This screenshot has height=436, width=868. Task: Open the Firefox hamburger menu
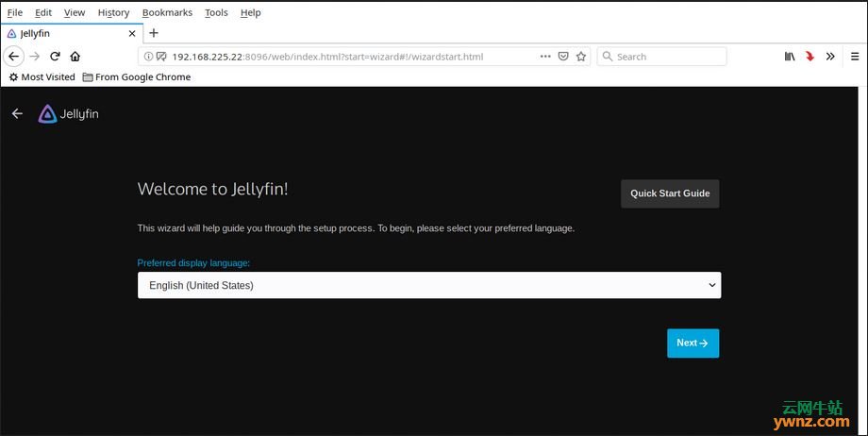(x=855, y=57)
